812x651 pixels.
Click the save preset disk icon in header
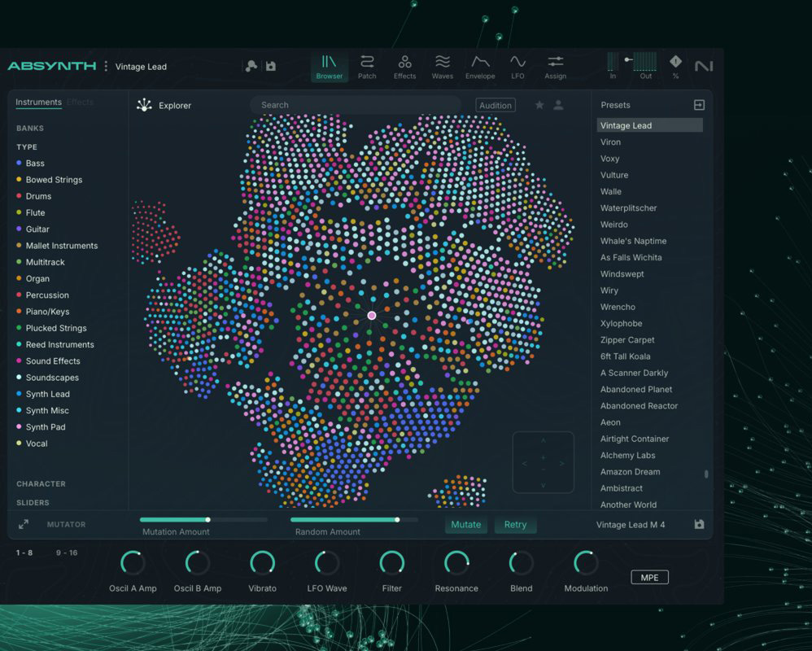coord(271,66)
